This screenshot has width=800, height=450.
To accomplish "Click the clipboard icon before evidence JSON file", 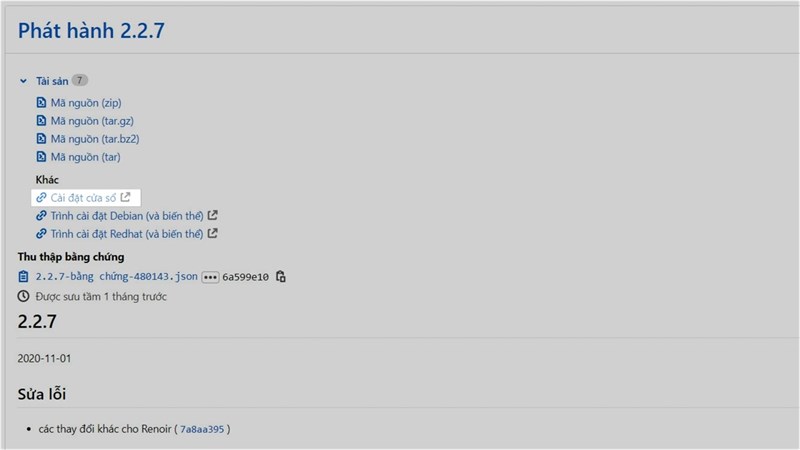I will (24, 276).
